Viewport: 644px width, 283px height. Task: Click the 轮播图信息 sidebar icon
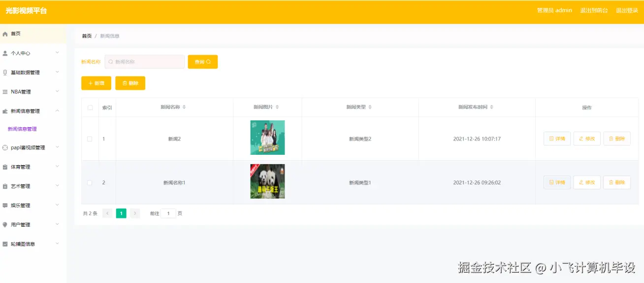(x=5, y=244)
